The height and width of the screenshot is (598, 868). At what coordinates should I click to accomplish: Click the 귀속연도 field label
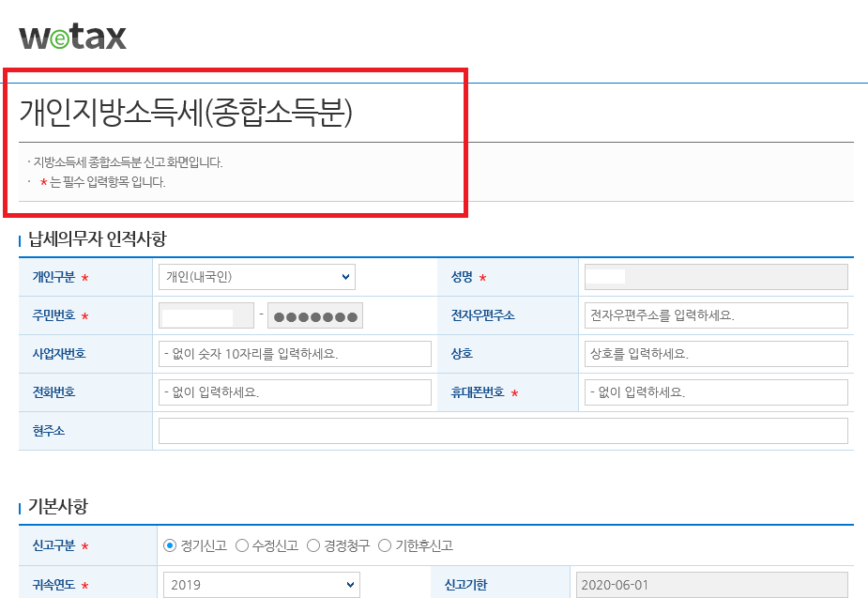[x=53, y=585]
